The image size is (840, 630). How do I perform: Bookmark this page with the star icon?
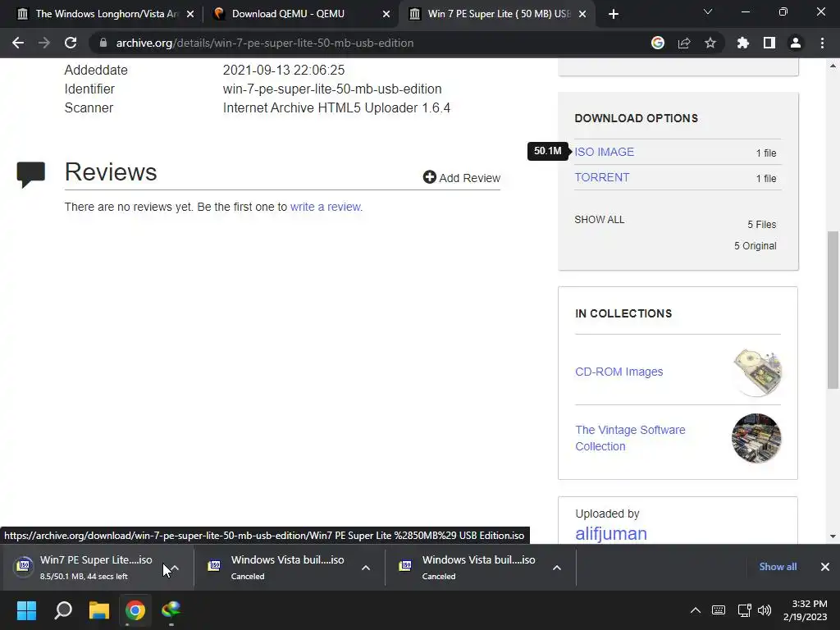710,43
